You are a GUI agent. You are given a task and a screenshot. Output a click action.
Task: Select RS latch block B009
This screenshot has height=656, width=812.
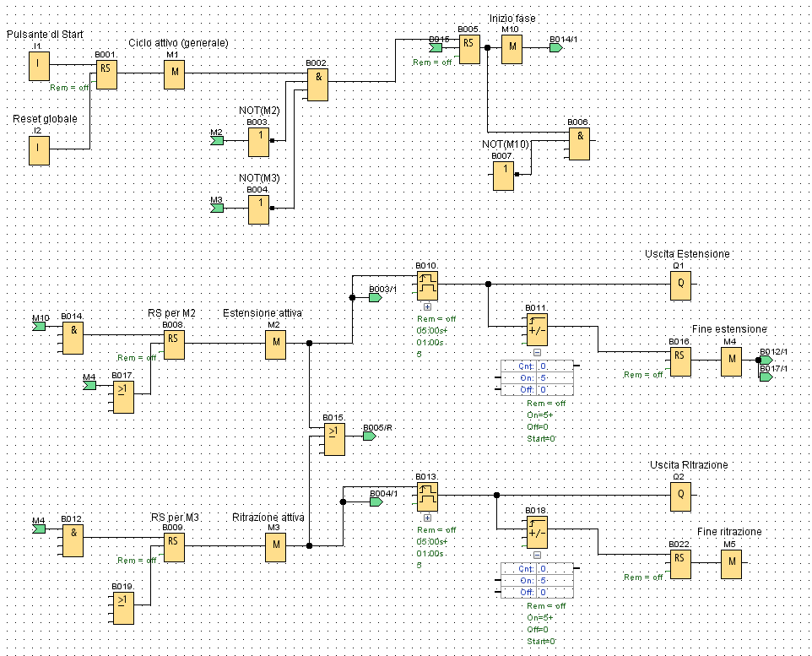[x=174, y=547]
